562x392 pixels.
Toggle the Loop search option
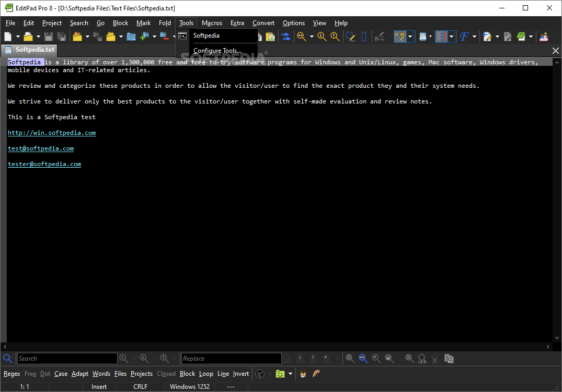coord(206,374)
